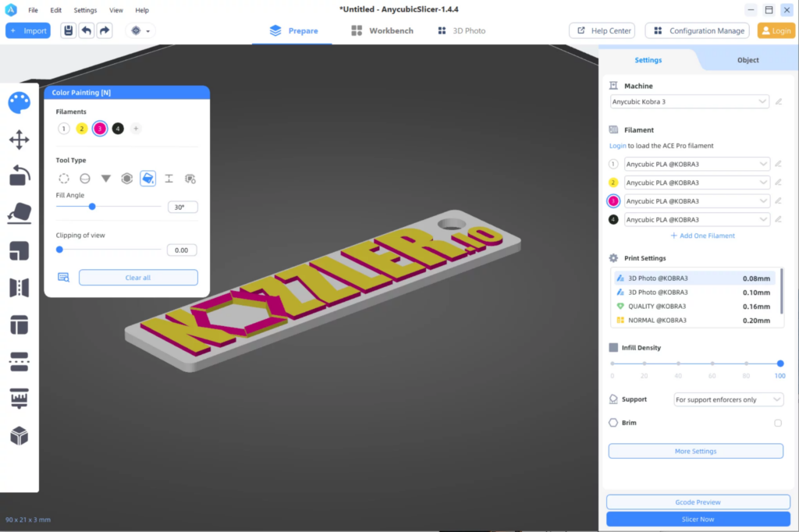Click the icon left of Clear all

[64, 278]
